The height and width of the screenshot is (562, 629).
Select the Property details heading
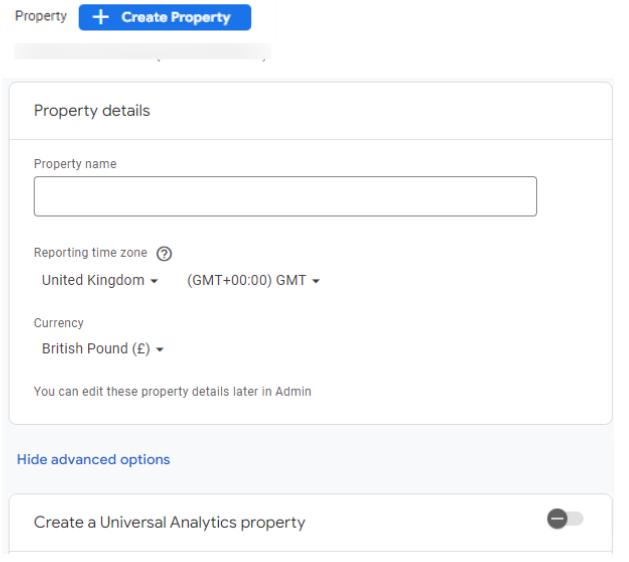tap(92, 111)
